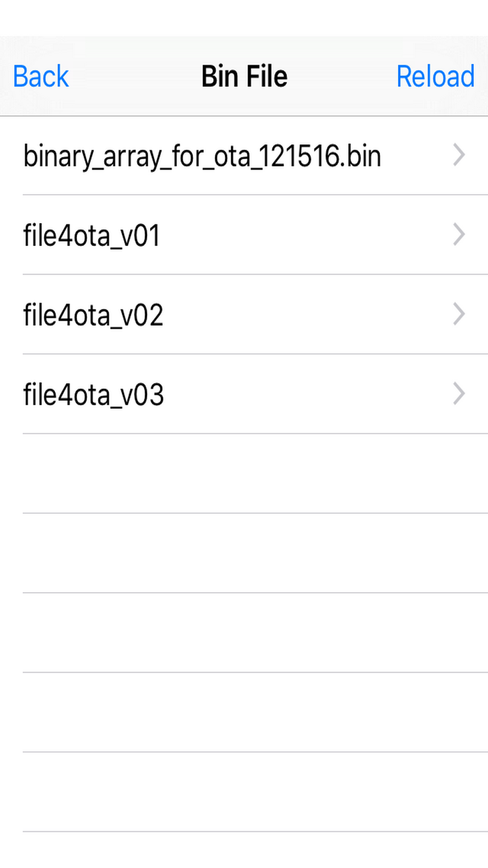Select the binary_array_for_ota_121516.bin file name

click(x=202, y=156)
